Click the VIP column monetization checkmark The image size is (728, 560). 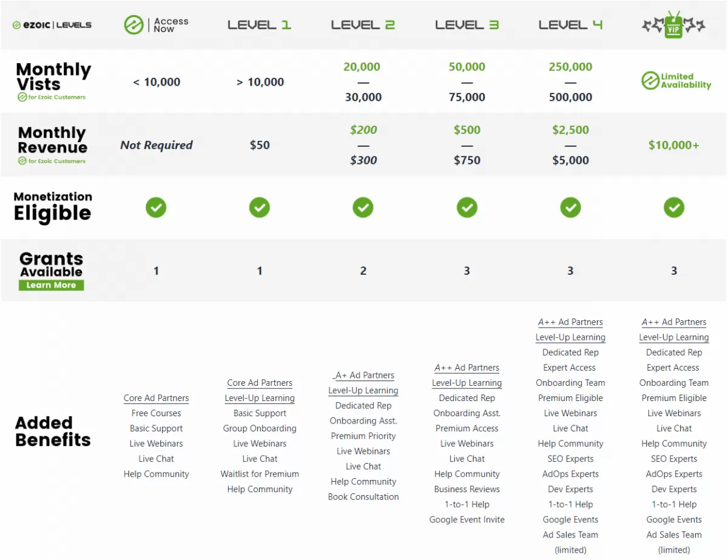674,207
